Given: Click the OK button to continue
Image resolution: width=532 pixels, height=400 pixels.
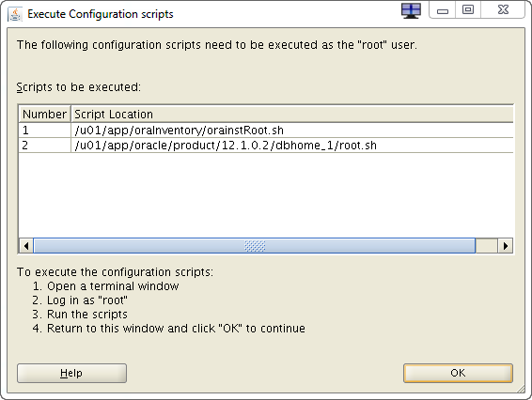Looking at the screenshot, I should (x=458, y=373).
